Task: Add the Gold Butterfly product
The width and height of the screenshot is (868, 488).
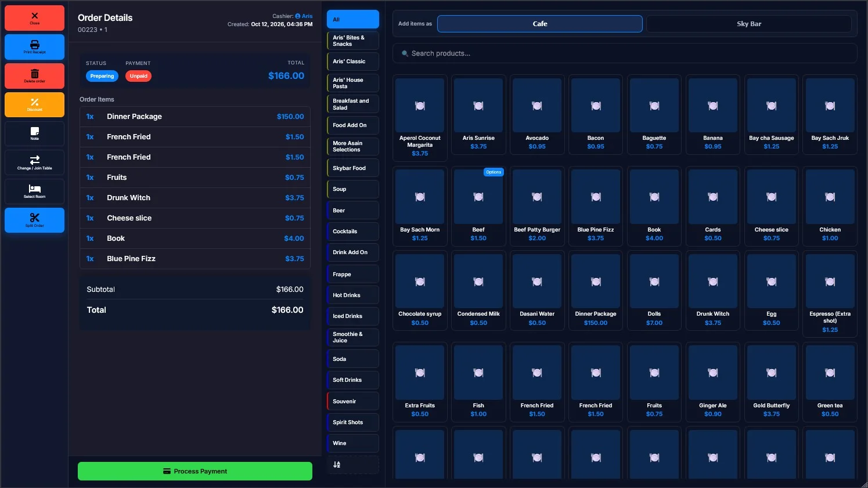Action: 772,382
